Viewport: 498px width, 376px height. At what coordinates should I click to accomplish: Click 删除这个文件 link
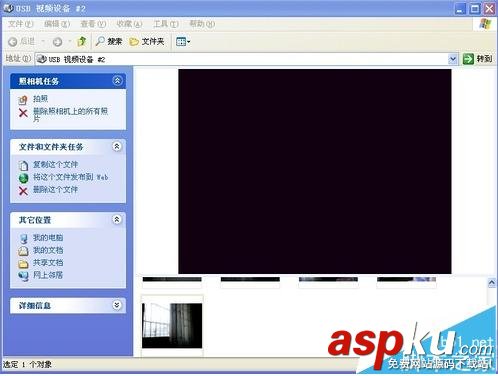point(55,190)
